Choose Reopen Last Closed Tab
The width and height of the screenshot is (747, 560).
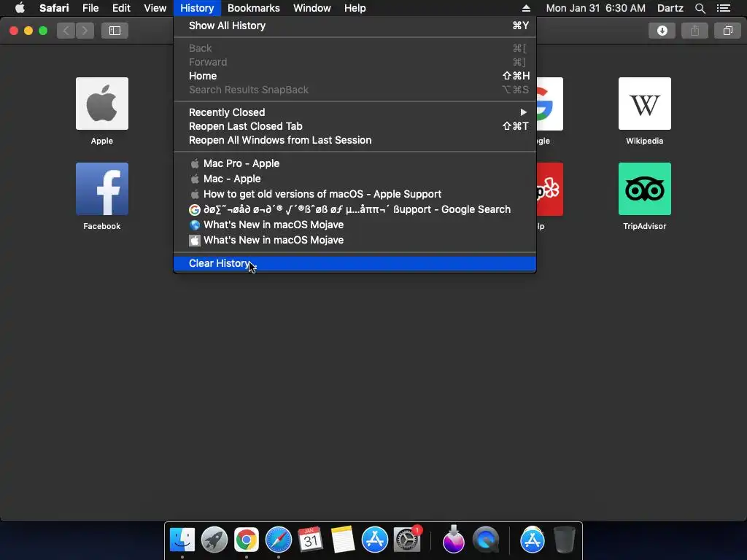(355, 126)
